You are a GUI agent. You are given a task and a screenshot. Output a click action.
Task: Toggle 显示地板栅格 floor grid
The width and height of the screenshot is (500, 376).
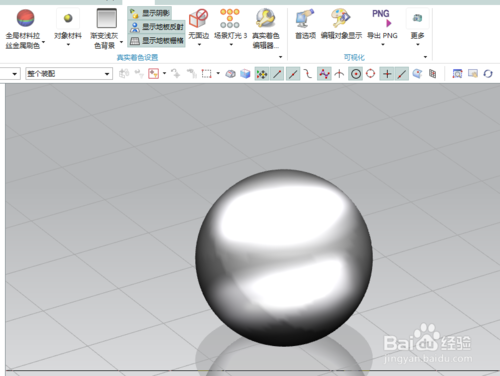pyautogui.click(x=157, y=41)
